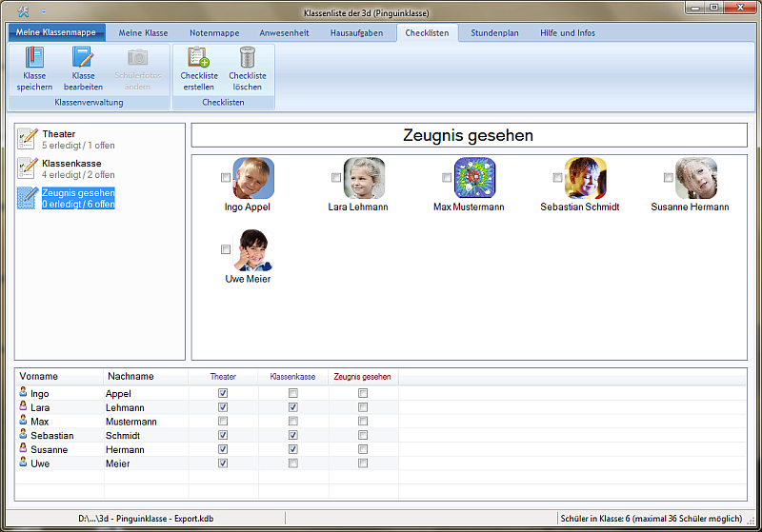Click the Vorname column header
Screen dimensions: 762x532
[38, 377]
